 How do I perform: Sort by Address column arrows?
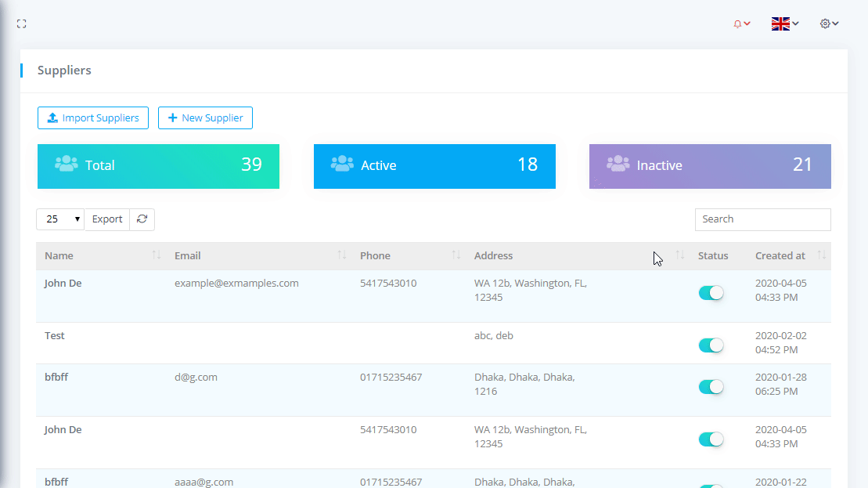679,256
